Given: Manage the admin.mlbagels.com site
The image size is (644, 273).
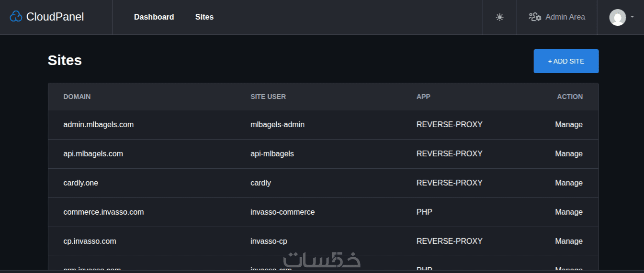Looking at the screenshot, I should [568, 124].
